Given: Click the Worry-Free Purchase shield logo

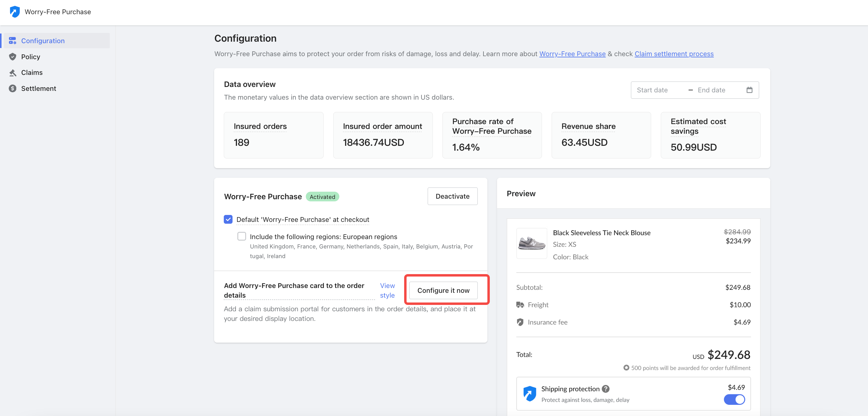Looking at the screenshot, I should click(x=14, y=12).
